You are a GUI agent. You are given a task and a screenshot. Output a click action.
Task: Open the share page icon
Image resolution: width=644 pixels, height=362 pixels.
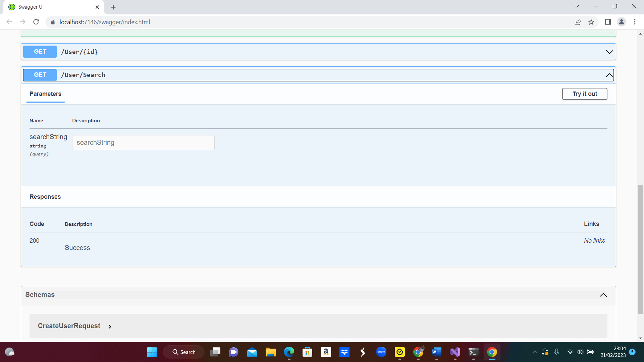[x=578, y=22]
